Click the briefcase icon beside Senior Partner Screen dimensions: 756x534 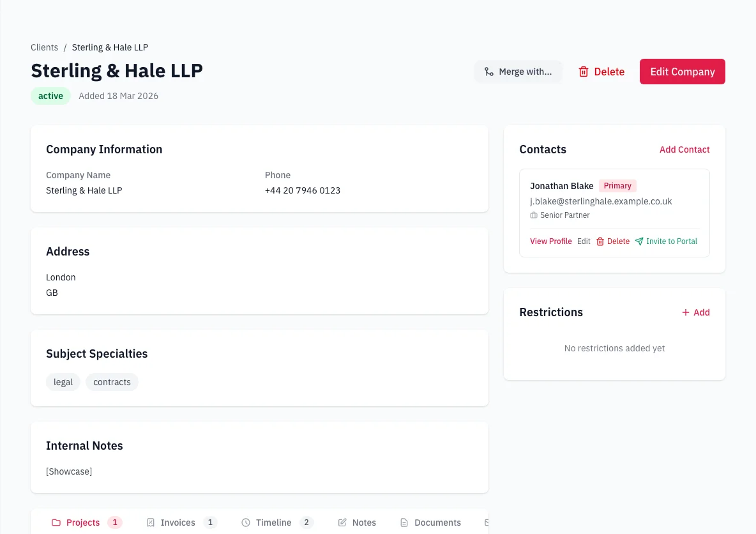coord(533,215)
